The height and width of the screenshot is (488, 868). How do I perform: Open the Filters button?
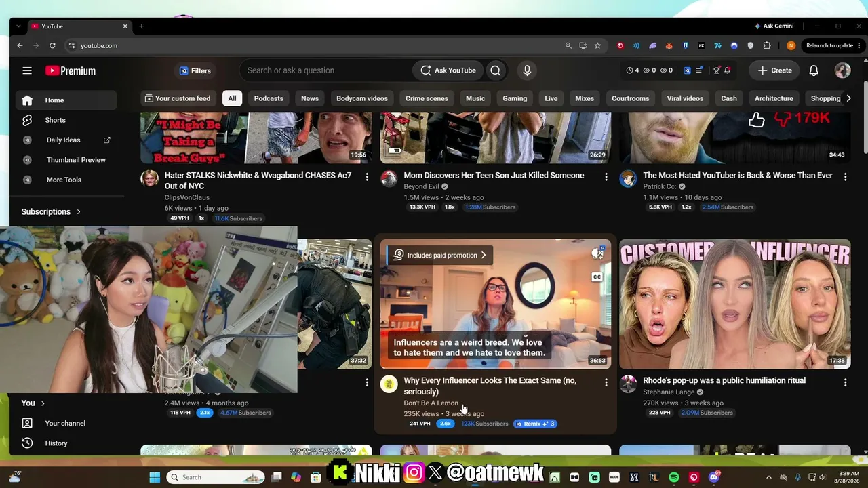[195, 70]
